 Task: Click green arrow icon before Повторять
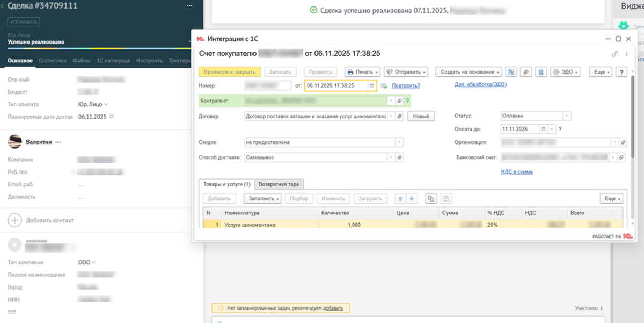pyautogui.click(x=384, y=85)
